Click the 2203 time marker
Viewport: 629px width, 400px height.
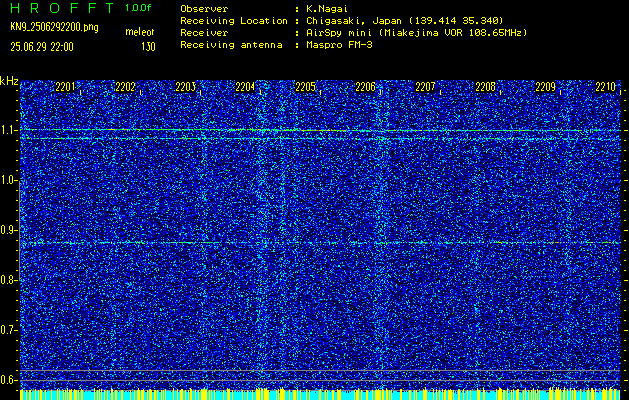(x=185, y=87)
